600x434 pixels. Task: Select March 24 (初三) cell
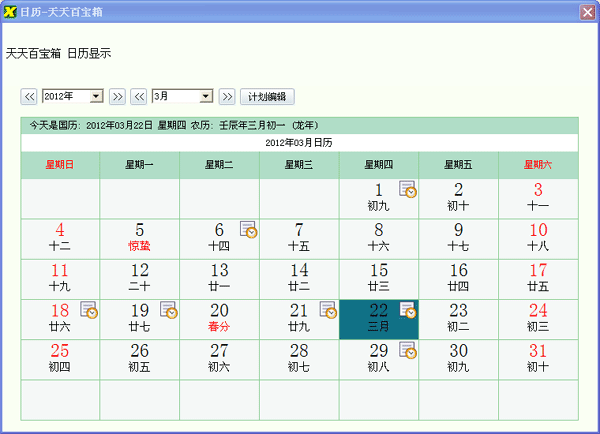pyautogui.click(x=538, y=320)
